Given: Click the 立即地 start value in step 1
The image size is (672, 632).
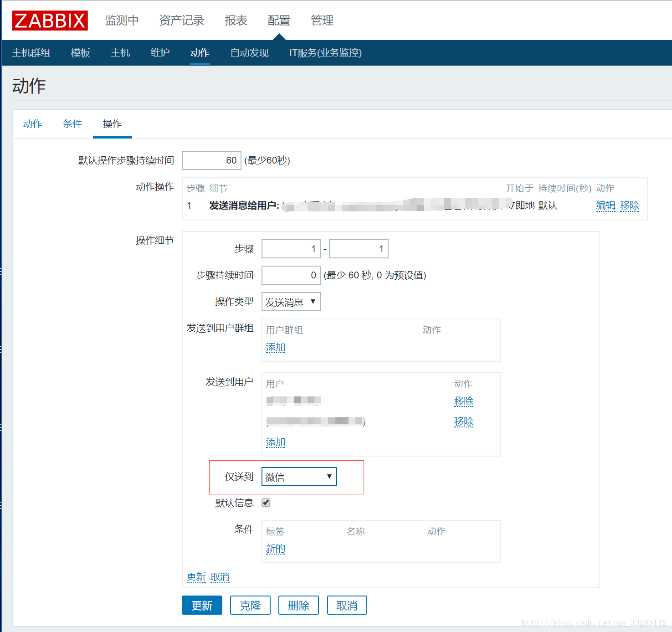Looking at the screenshot, I should click(520, 206).
